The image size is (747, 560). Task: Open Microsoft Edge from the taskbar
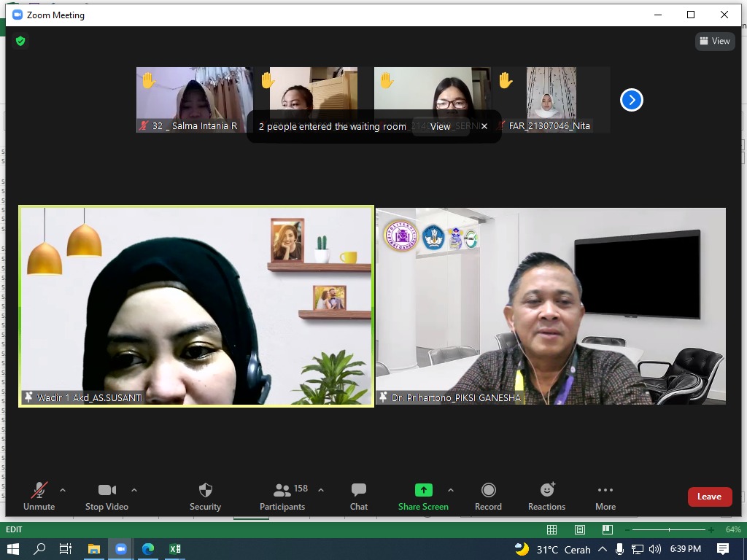click(148, 549)
